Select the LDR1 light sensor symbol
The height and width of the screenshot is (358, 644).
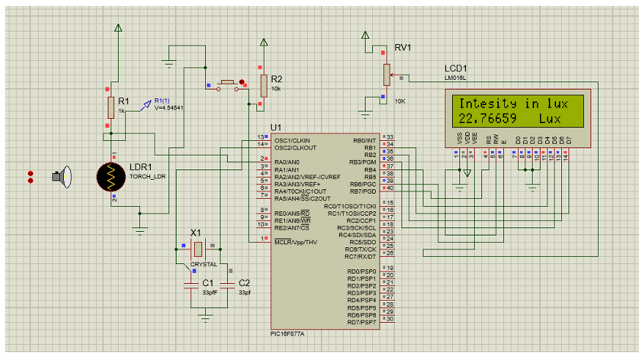click(111, 177)
